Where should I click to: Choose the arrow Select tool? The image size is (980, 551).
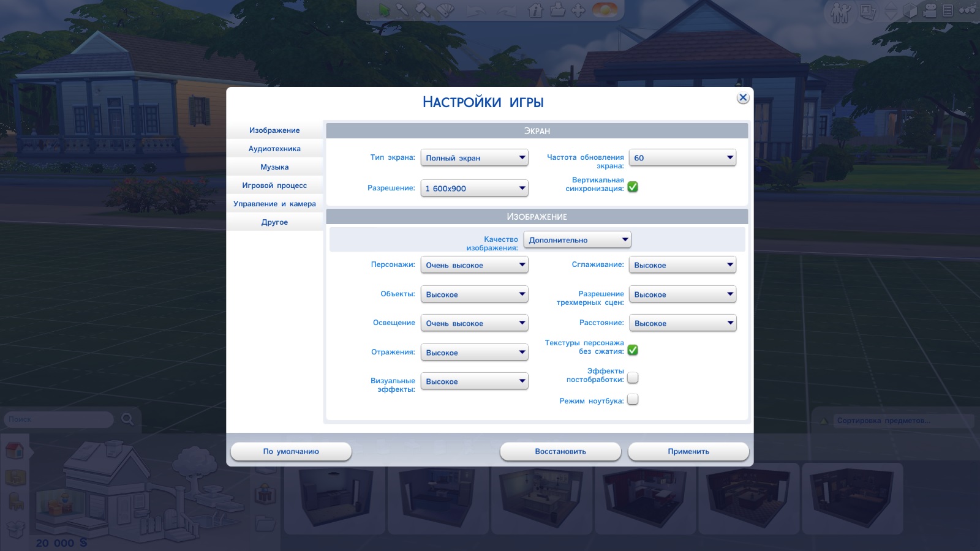point(384,10)
